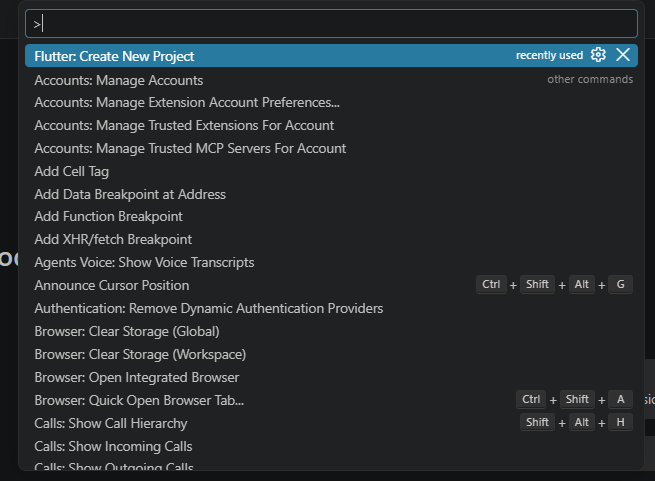Select Authentication: Remove Dynamic Authentication Providers
This screenshot has height=481, width=655.
click(x=331, y=308)
